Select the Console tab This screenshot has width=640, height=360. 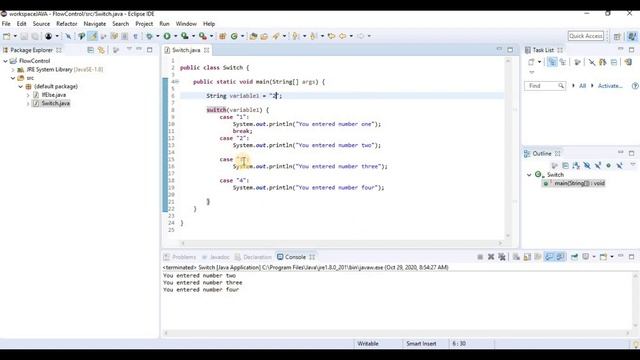click(296, 257)
